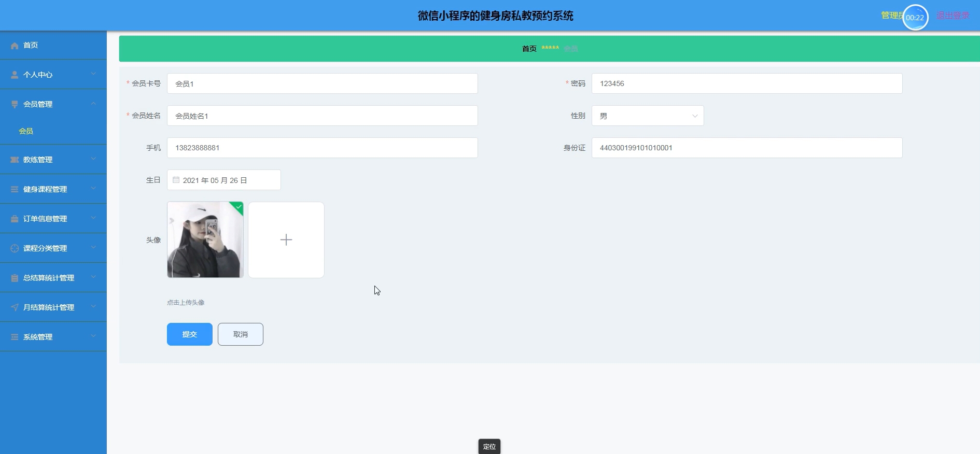Collapse the 会员管理 menu chevron
The image size is (980, 454).
93,104
